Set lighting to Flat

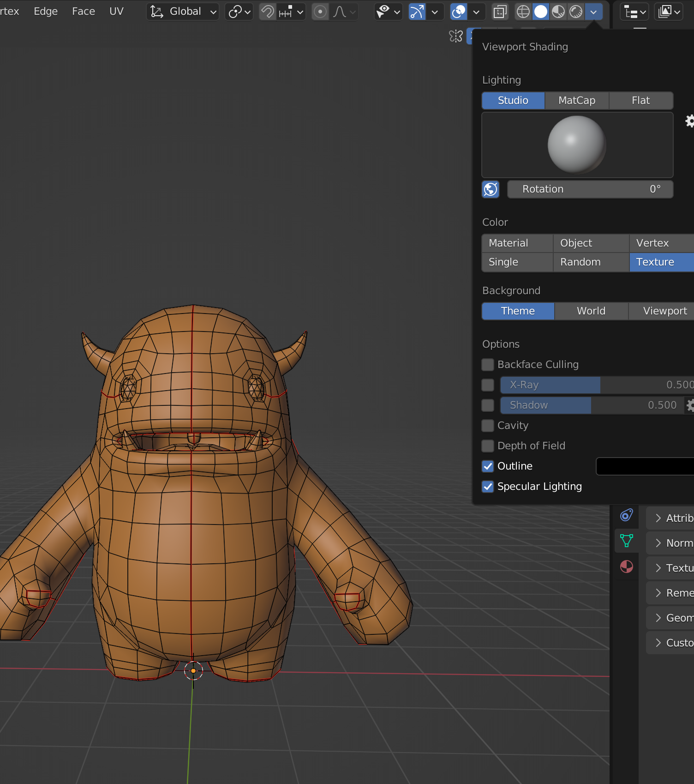click(641, 101)
